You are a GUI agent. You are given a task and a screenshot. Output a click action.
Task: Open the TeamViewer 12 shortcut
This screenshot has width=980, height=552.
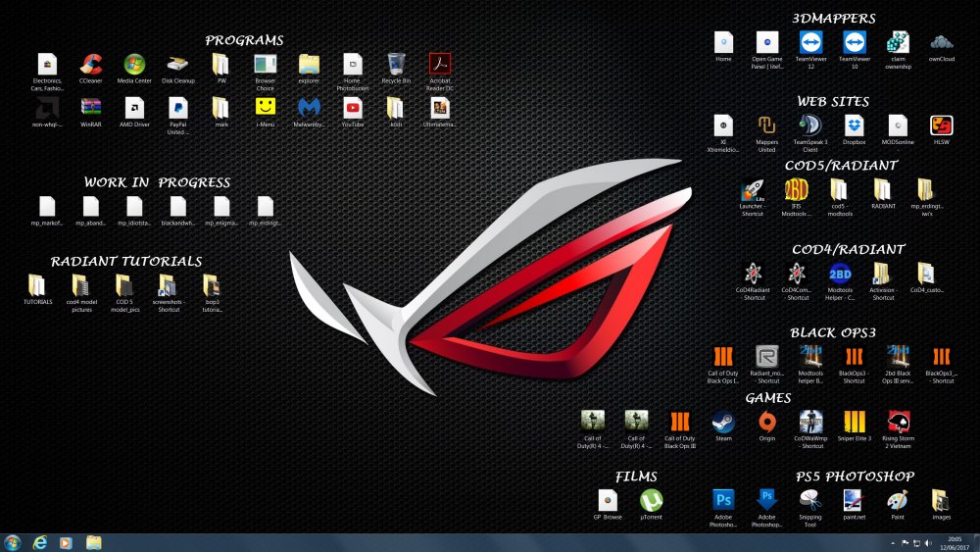click(810, 43)
